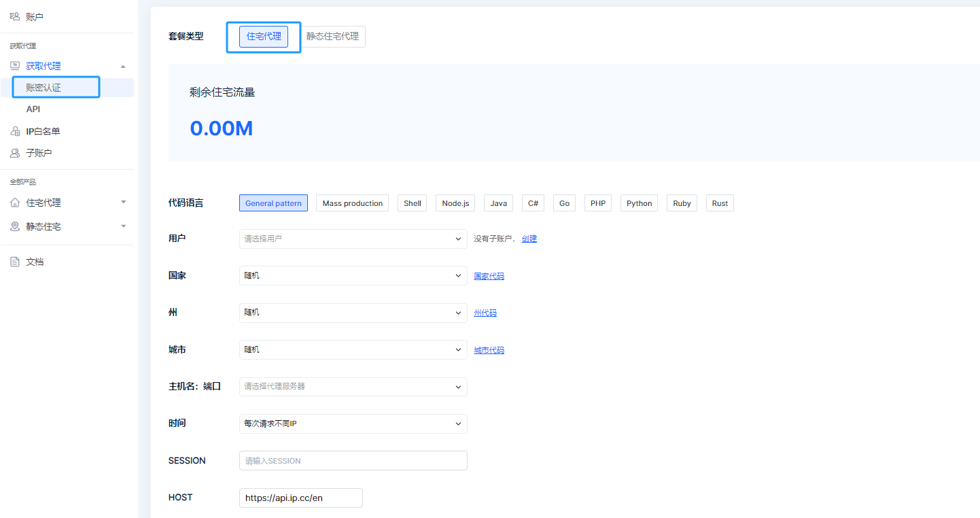
Task: Choose Python as code language
Action: [639, 203]
